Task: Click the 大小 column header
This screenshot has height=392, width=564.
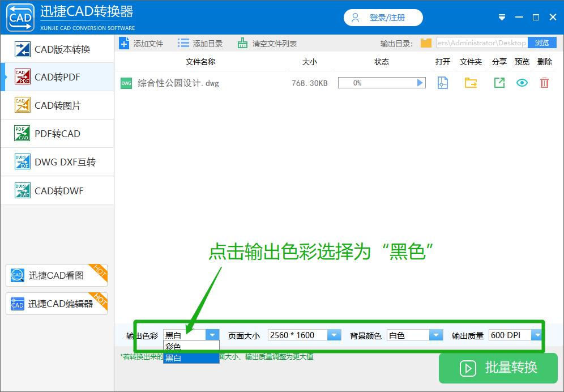Action: pyautogui.click(x=310, y=62)
